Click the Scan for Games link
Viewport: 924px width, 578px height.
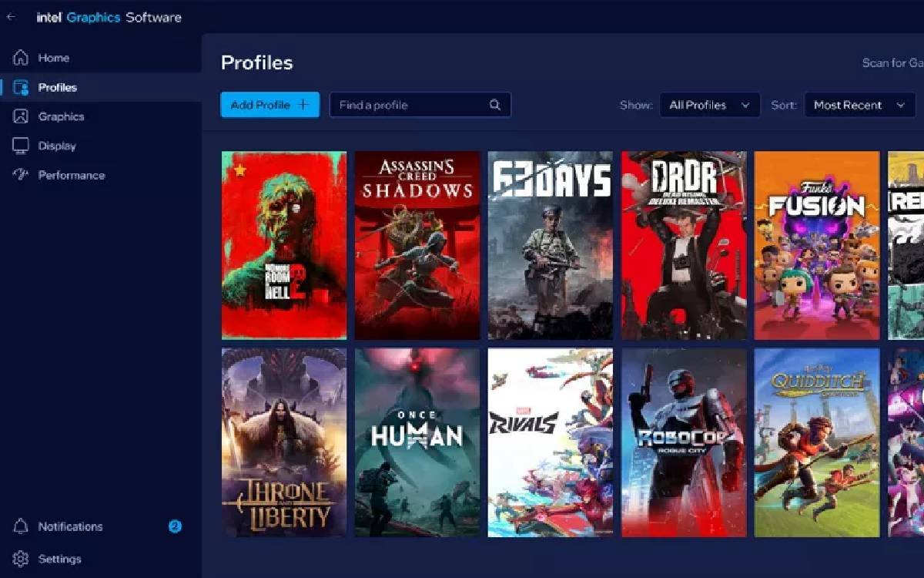pos(893,63)
